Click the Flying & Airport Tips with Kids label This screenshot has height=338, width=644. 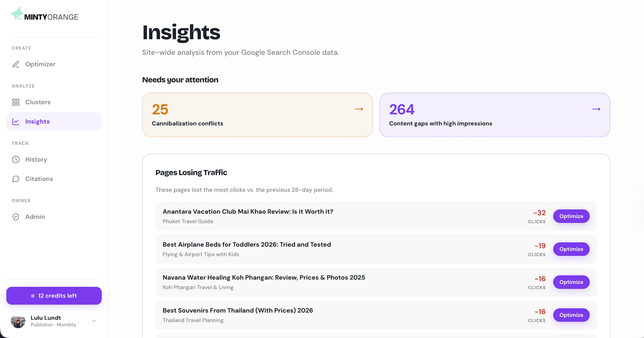[x=201, y=254]
